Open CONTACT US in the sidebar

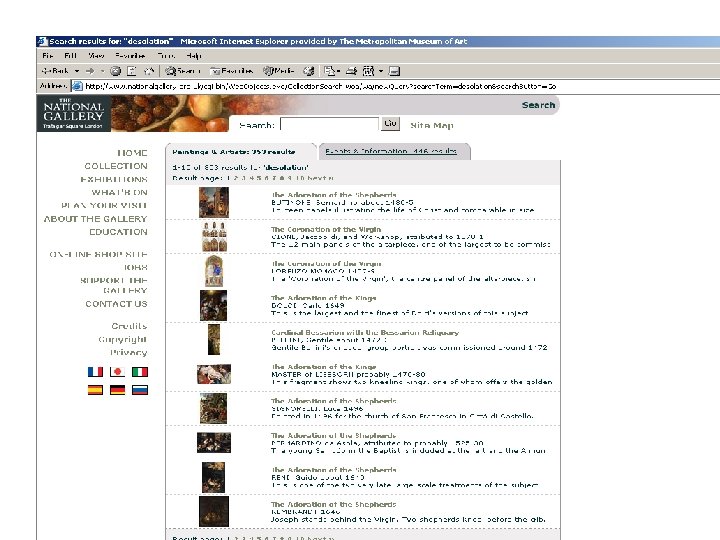pos(116,304)
